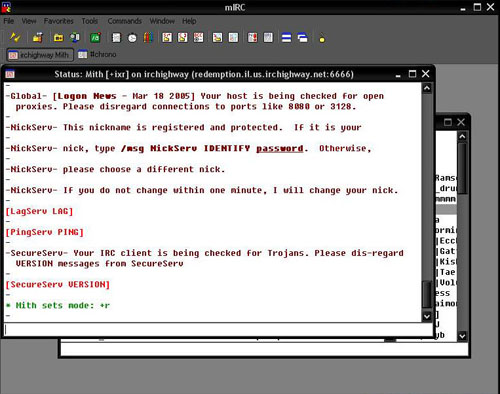The width and height of the screenshot is (500, 394).
Task: Open the Colors crayons toolbar icon
Action: (148, 38)
